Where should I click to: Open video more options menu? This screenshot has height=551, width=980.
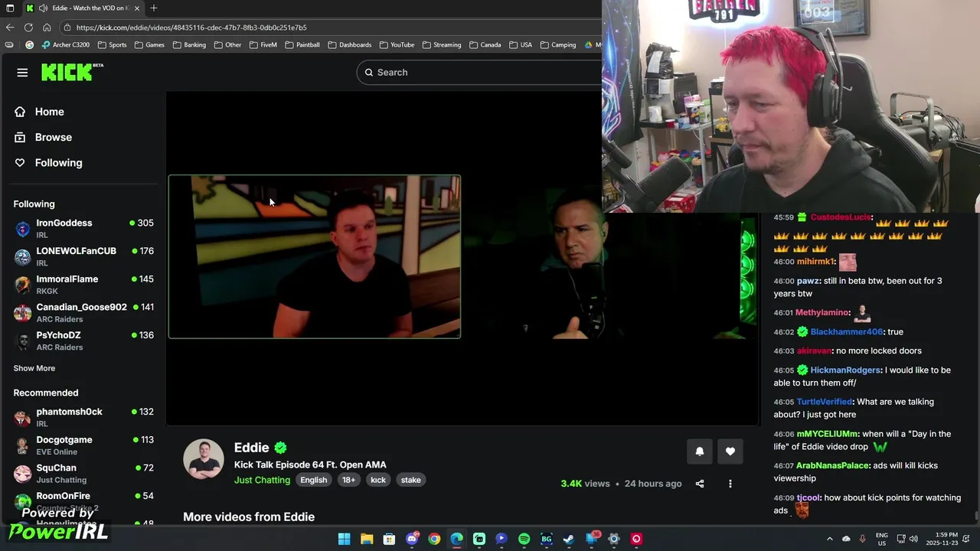pyautogui.click(x=730, y=484)
